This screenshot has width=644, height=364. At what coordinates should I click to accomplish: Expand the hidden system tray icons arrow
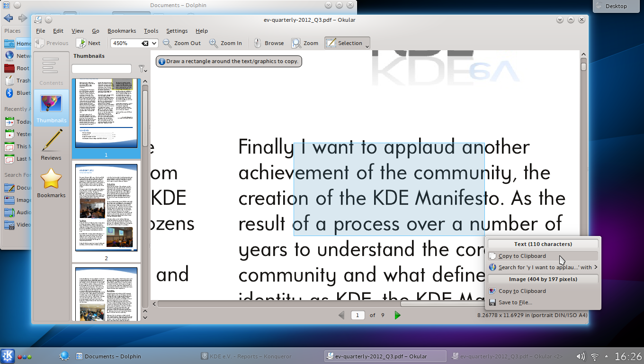(x=607, y=356)
